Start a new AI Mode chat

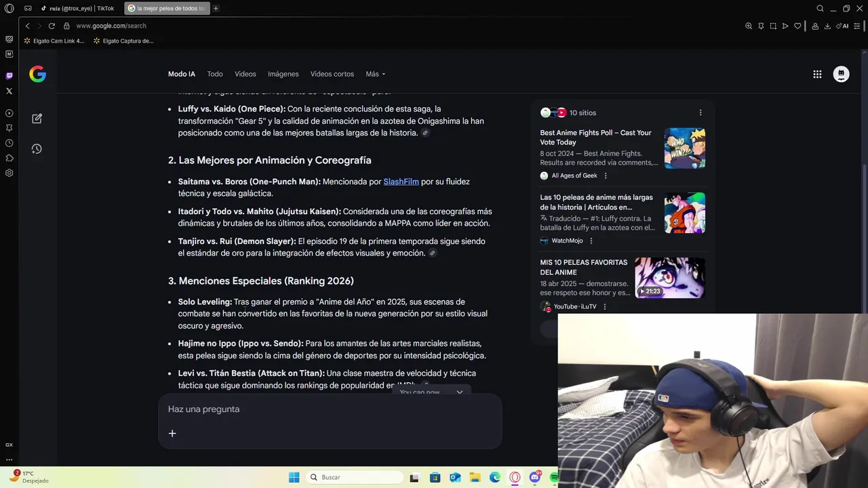[37, 119]
